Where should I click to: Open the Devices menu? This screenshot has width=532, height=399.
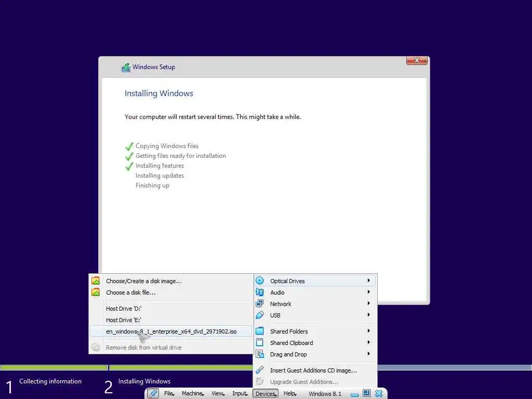[x=265, y=394]
